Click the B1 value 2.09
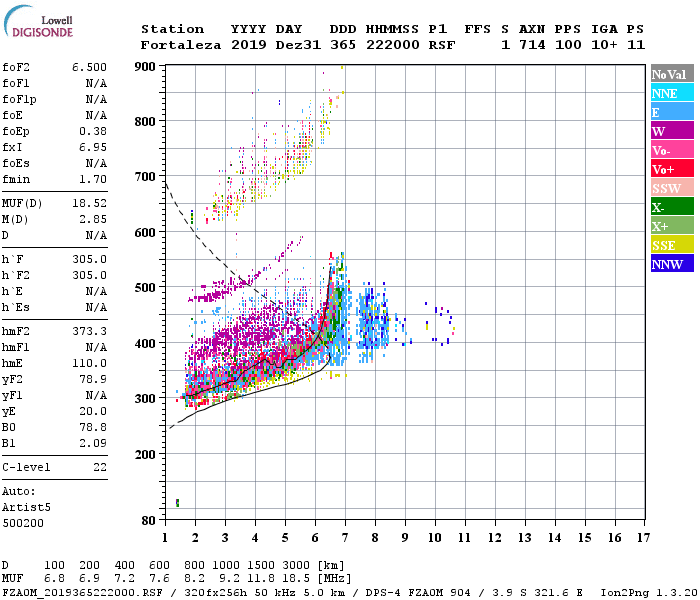This screenshot has width=700, height=600. 93,443
